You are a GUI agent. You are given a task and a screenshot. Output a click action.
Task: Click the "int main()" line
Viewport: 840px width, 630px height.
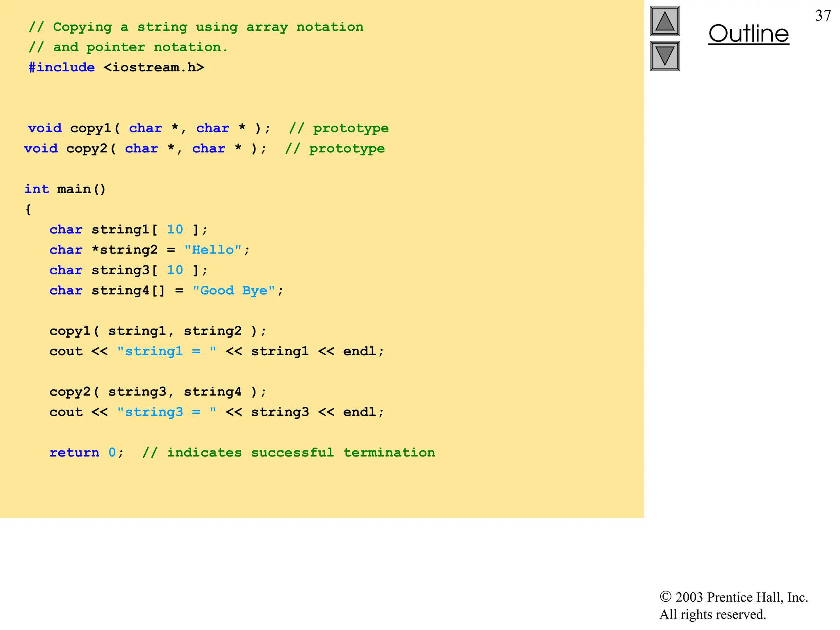point(65,189)
